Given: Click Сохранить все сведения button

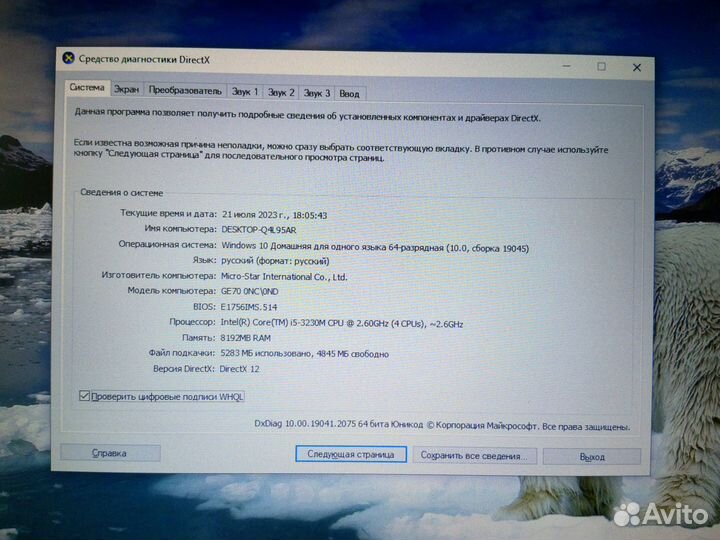Looking at the screenshot, I should (474, 456).
